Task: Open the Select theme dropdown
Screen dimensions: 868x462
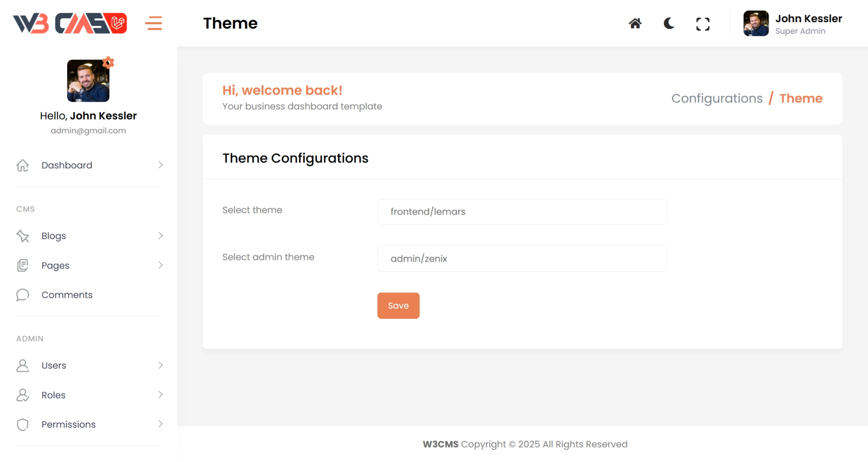Action: click(522, 212)
